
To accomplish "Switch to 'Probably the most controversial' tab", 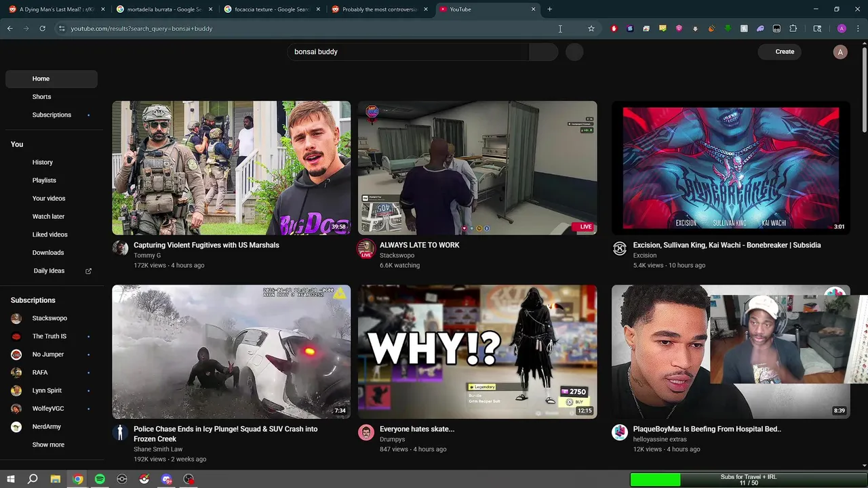I will pyautogui.click(x=380, y=9).
